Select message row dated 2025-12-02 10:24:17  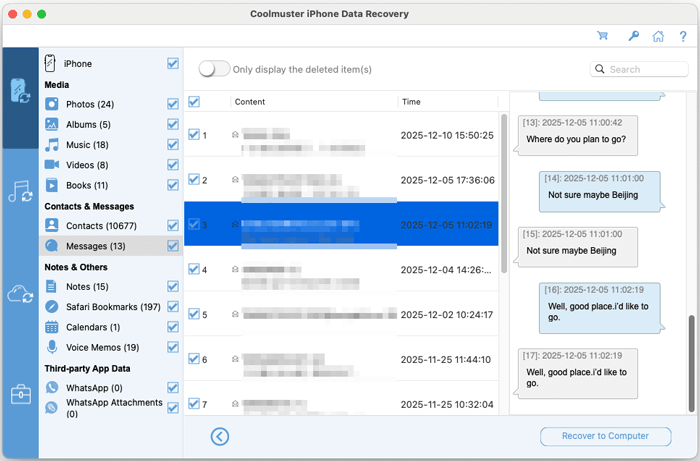tap(341, 314)
